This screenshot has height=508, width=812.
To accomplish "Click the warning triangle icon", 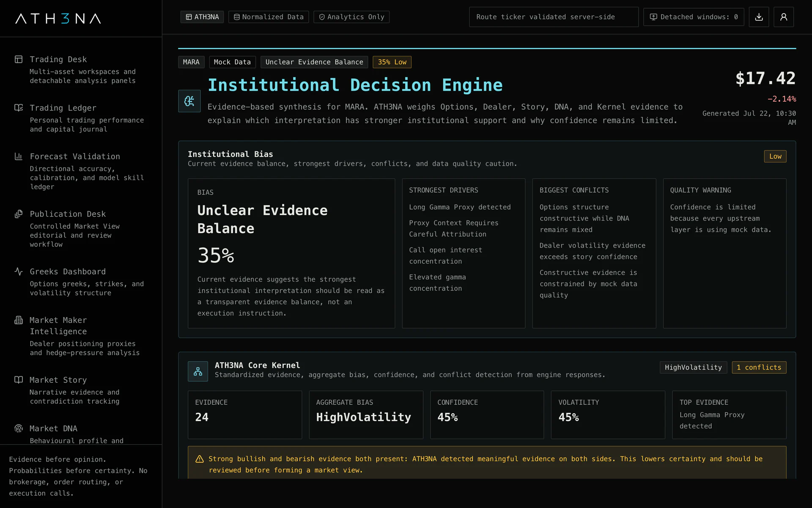I will click(x=200, y=459).
